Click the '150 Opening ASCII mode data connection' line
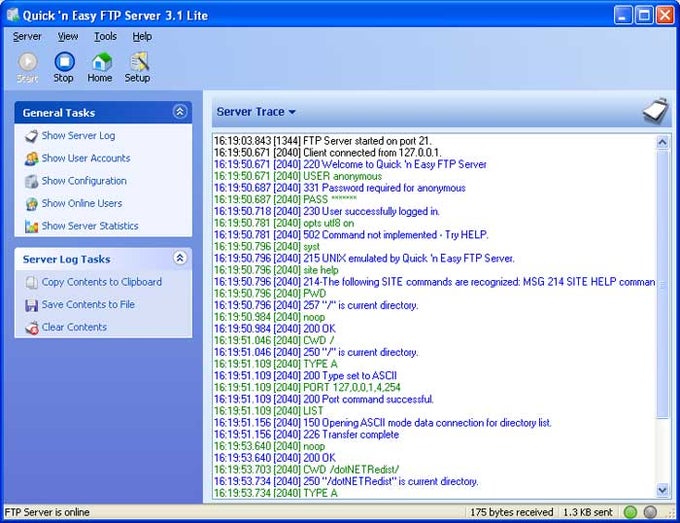 coord(382,422)
